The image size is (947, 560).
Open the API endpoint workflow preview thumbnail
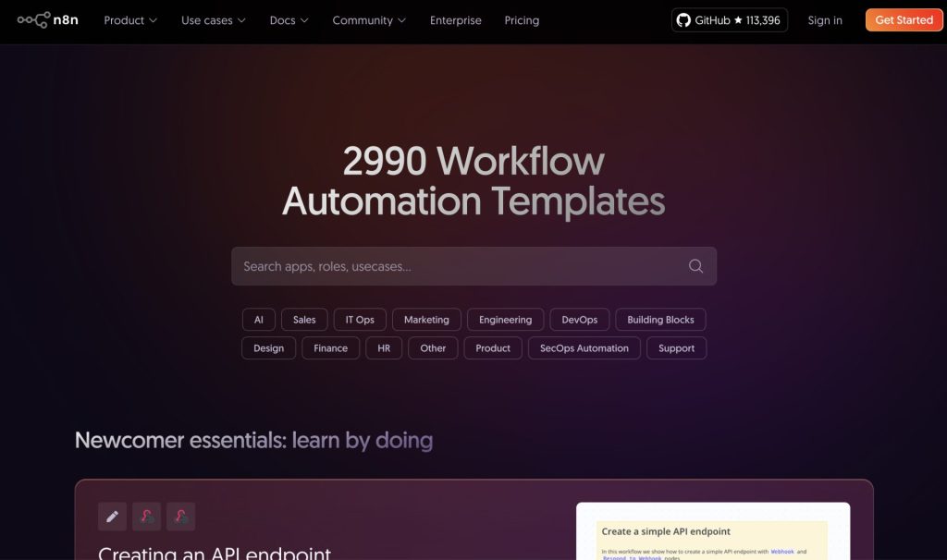pyautogui.click(x=713, y=531)
